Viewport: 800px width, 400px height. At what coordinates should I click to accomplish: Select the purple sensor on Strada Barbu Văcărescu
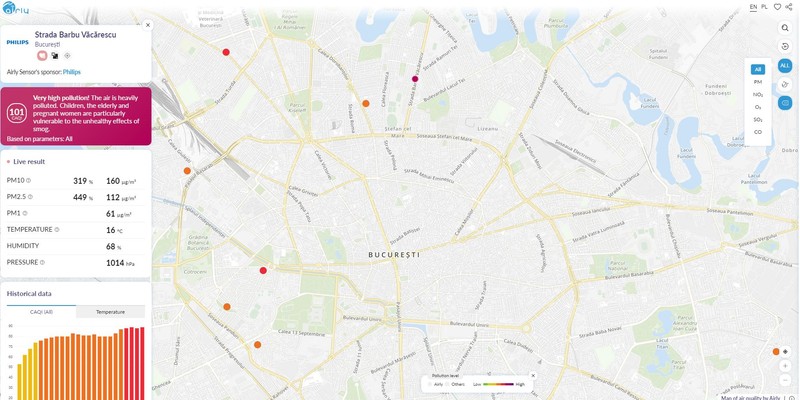[415, 79]
